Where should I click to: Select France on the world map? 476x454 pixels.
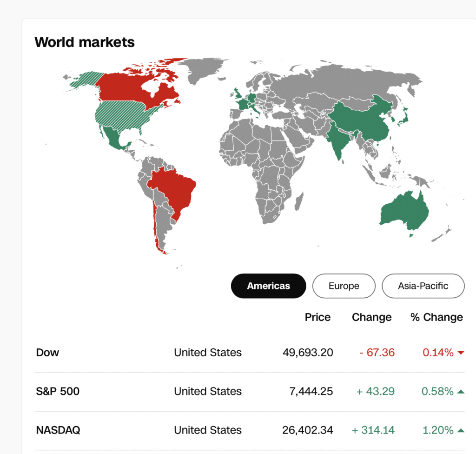(x=243, y=104)
